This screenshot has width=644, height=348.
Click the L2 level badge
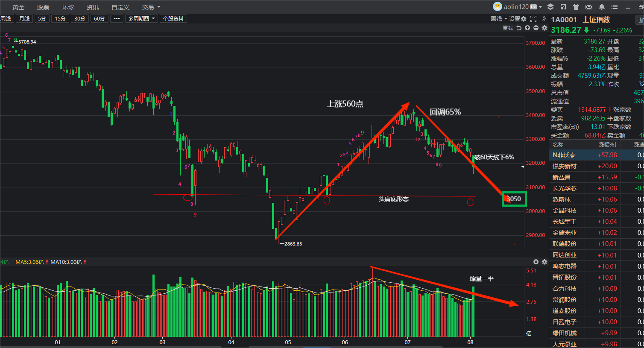[533, 7]
